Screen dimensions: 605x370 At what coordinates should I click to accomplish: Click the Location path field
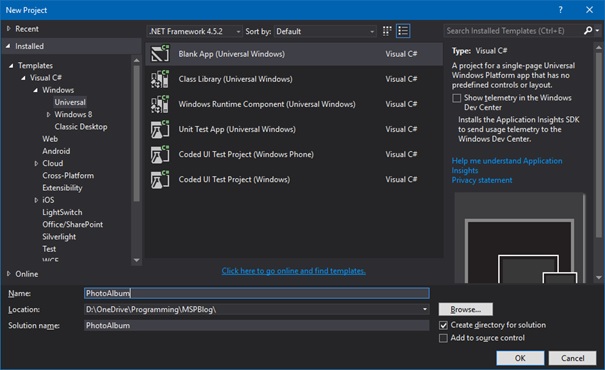tap(252, 309)
